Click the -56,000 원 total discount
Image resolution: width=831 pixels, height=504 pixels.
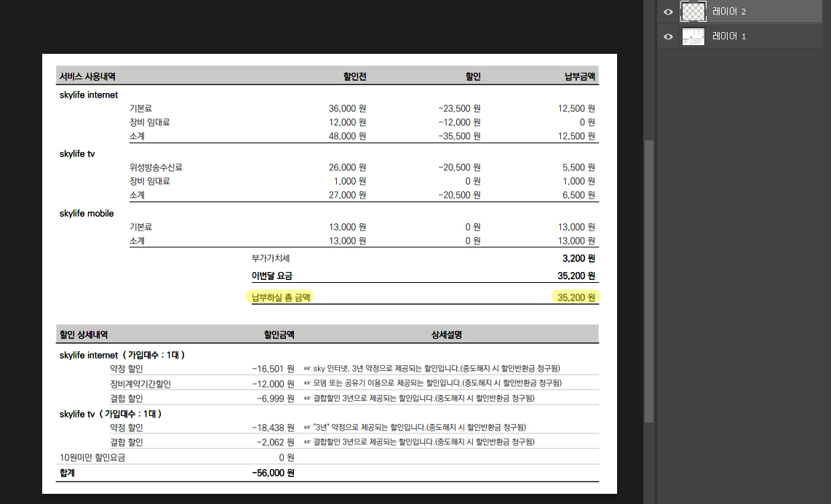point(273,473)
